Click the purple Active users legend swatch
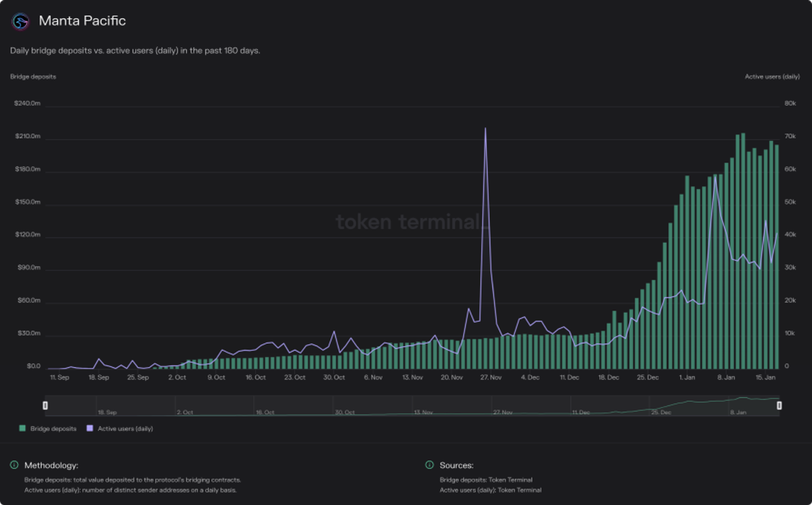 (x=90, y=428)
